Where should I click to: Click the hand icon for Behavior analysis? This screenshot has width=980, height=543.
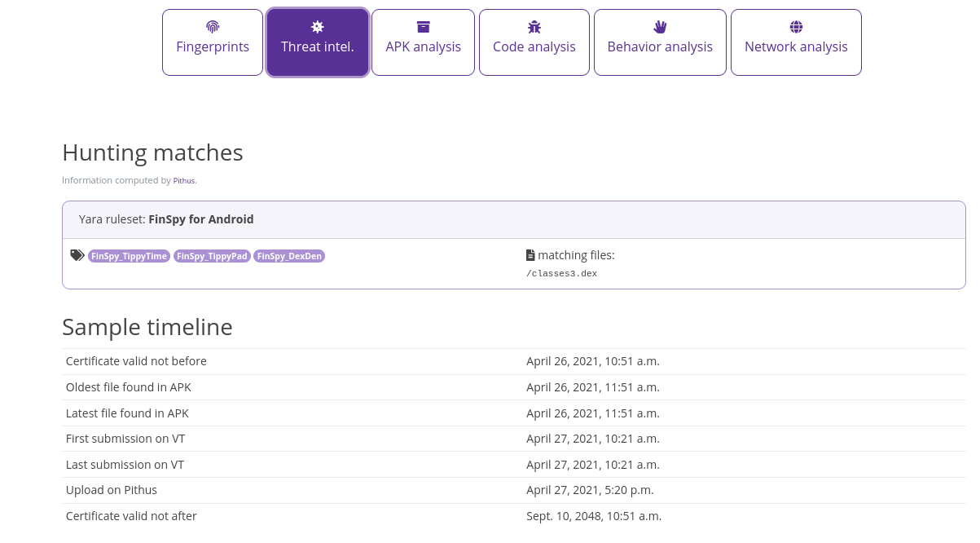(x=660, y=27)
